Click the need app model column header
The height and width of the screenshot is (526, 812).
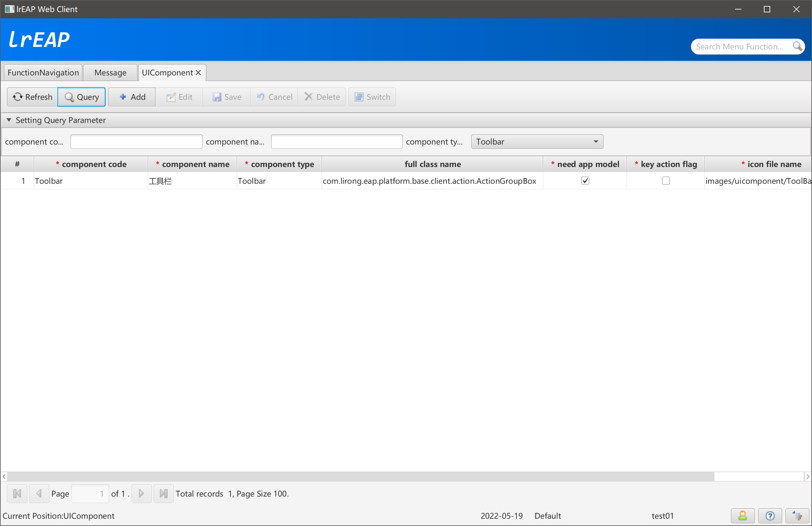(585, 164)
